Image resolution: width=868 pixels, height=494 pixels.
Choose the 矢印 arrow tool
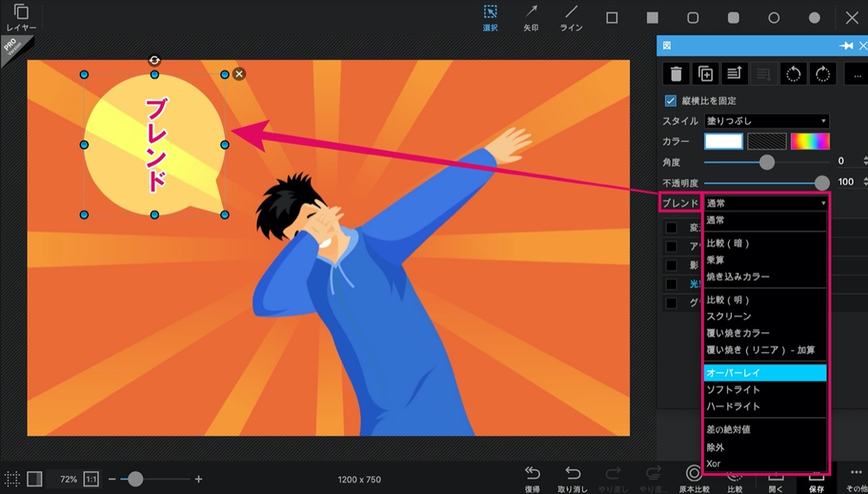click(531, 18)
